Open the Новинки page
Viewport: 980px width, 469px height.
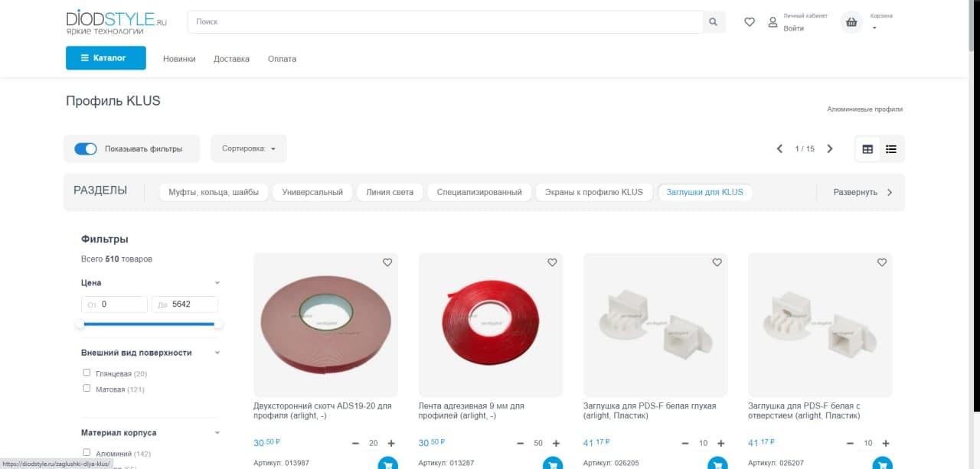pos(179,59)
